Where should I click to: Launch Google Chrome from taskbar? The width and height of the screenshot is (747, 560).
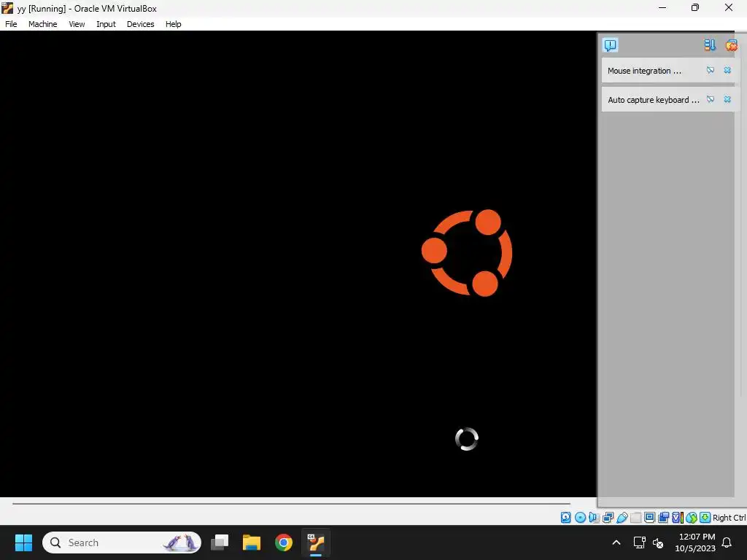click(284, 542)
